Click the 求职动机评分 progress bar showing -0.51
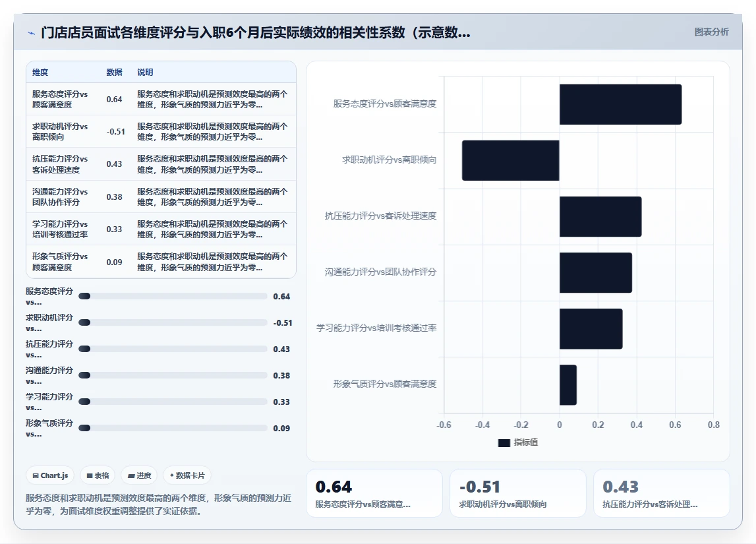 [x=173, y=322]
